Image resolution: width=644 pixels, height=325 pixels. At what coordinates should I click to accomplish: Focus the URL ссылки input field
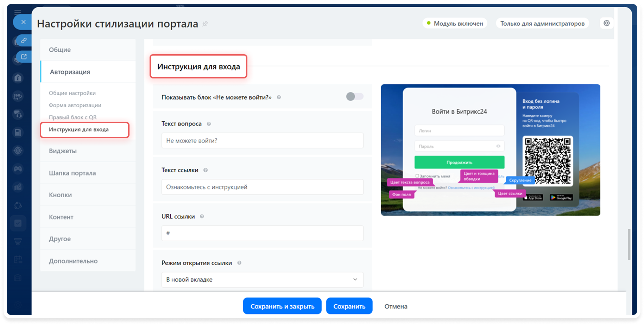[x=263, y=233]
